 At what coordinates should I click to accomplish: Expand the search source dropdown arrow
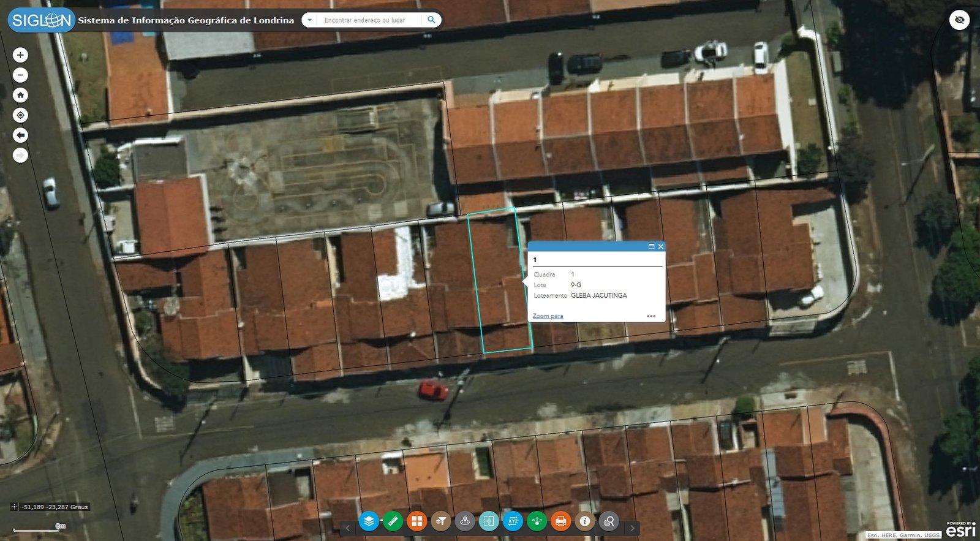coord(310,20)
